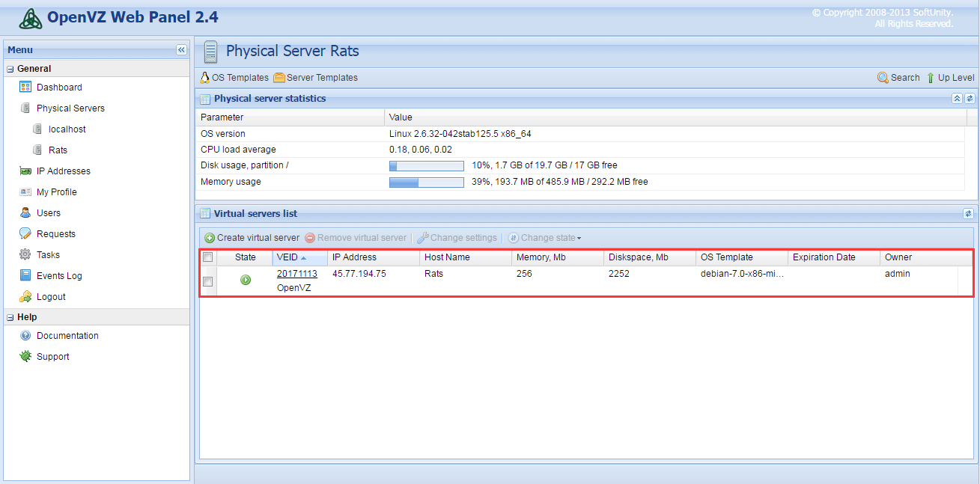Viewport: 980px width, 484px height.
Task: Collapse the Menu sidebar panel
Action: [x=181, y=50]
